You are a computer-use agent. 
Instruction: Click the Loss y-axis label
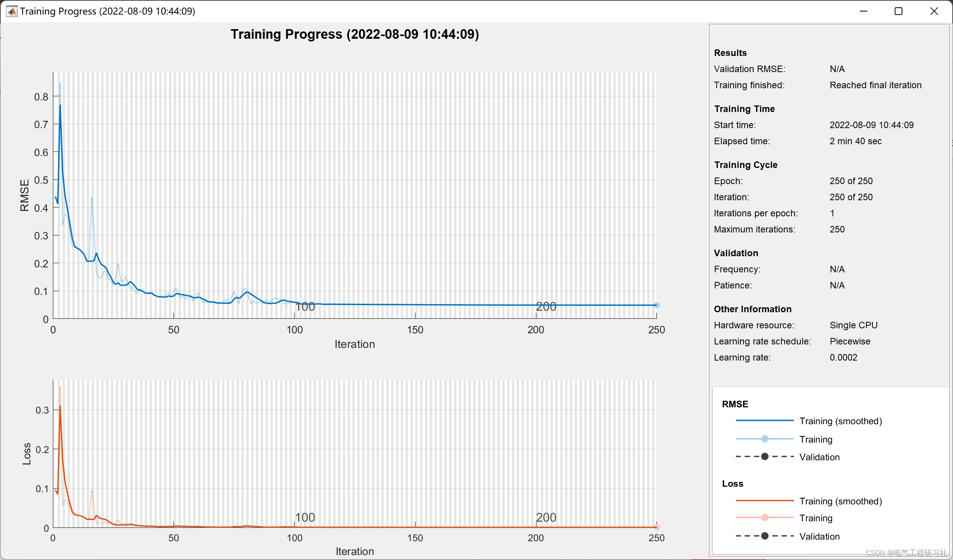click(x=26, y=454)
